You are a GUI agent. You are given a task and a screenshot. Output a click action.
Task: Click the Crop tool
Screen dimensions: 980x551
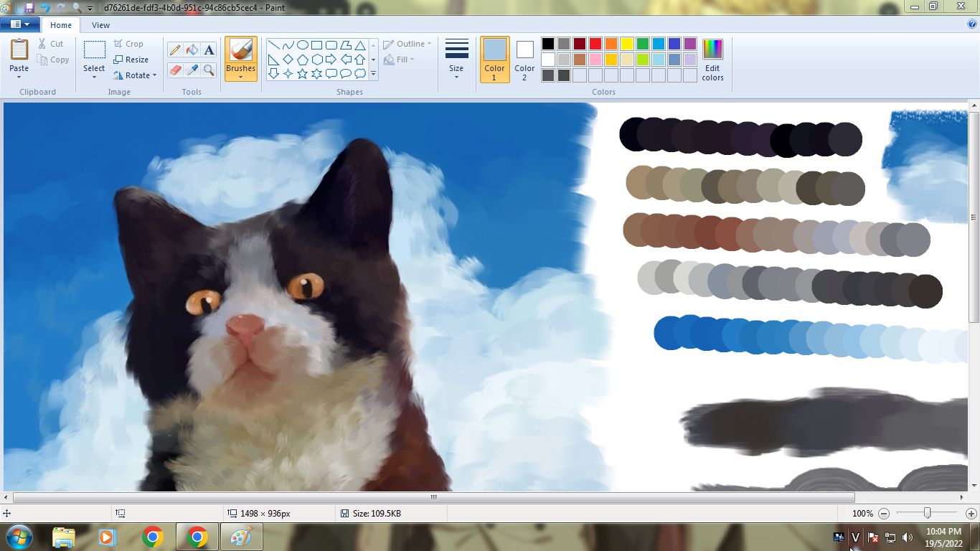coord(128,44)
